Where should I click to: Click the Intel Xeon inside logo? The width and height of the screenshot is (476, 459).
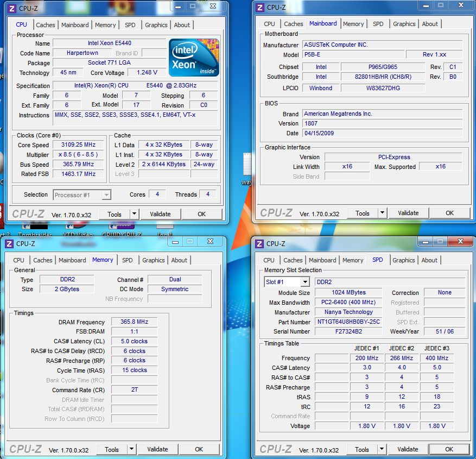pyautogui.click(x=194, y=58)
